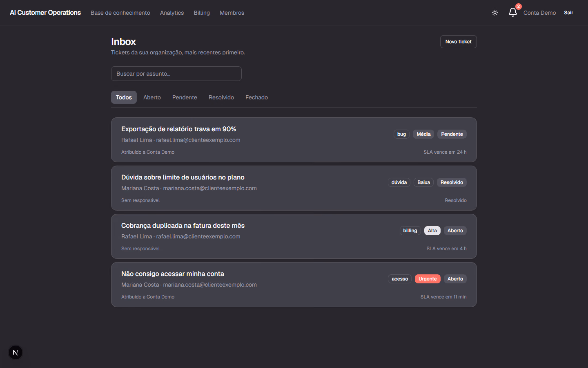Click Sem responsável on the dúvida ticket
The image size is (588, 368).
[x=140, y=200]
